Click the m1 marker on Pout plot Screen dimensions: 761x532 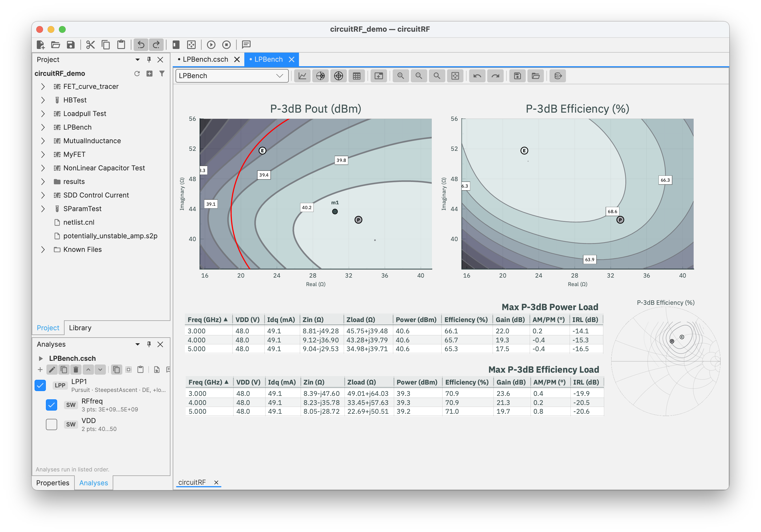(x=335, y=211)
